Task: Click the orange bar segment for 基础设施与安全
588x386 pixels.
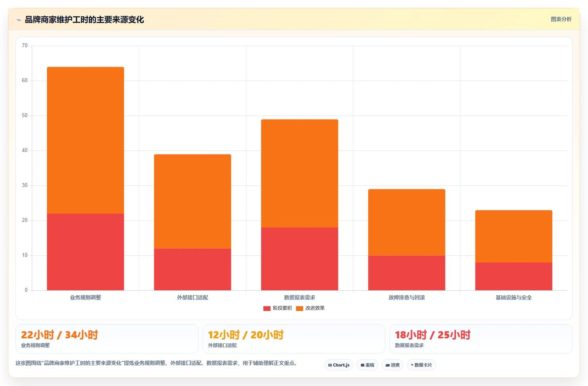Action: pyautogui.click(x=514, y=236)
